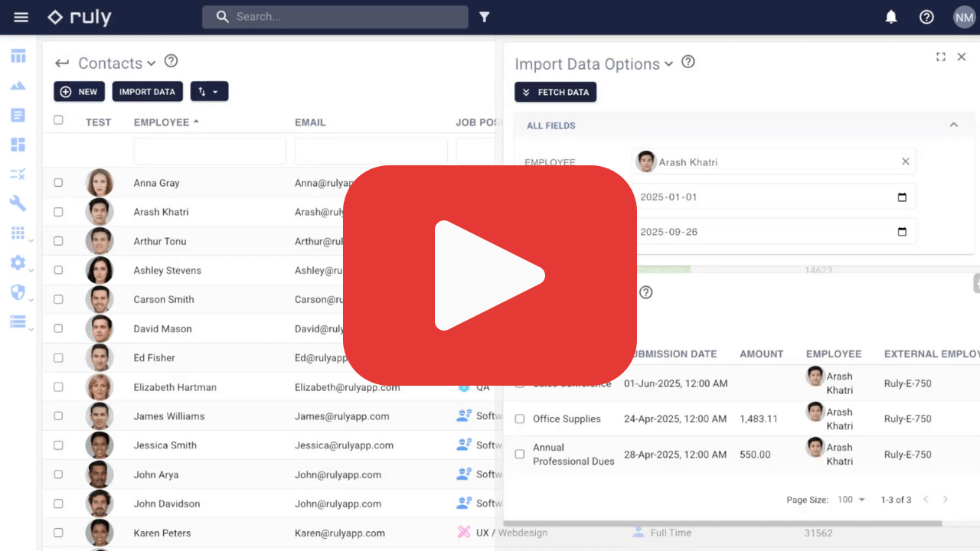
Task: Expand Import Data Options panel to fullscreen
Action: (x=941, y=57)
